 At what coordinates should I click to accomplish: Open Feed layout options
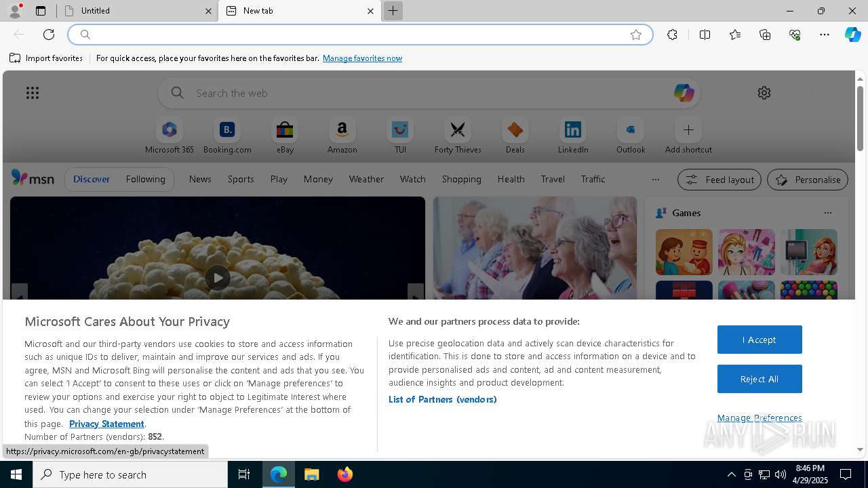point(719,180)
